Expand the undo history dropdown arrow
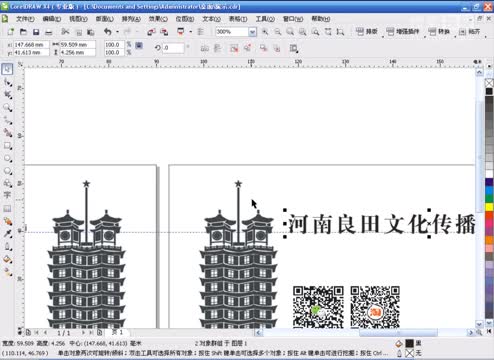The image size is (494, 360). 117,32
